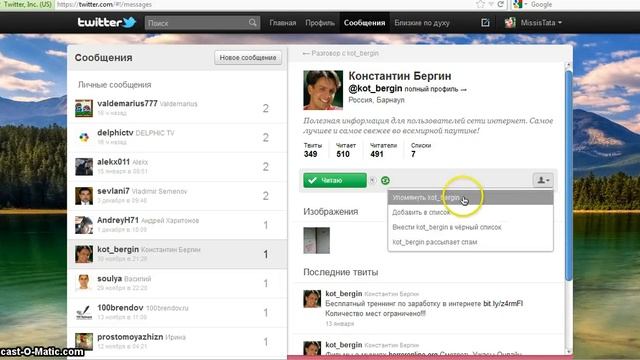This screenshot has width=640, height=360.
Task: Open the Главная tab
Action: 282,23
